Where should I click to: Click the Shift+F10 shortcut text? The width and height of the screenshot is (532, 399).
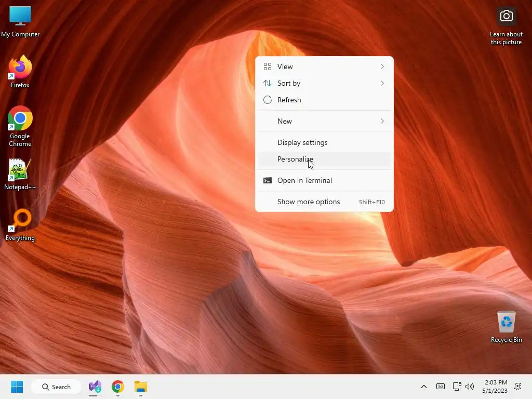372,202
